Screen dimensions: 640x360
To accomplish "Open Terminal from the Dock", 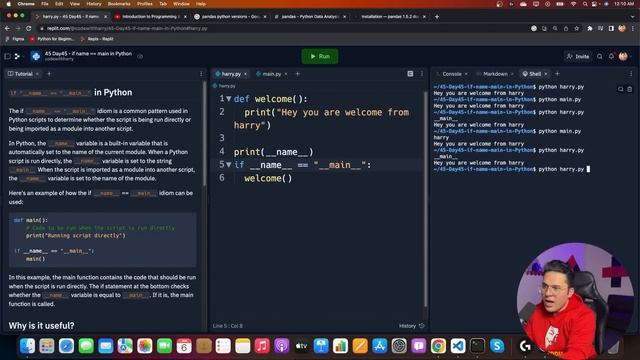I will pyautogui.click(x=477, y=346).
